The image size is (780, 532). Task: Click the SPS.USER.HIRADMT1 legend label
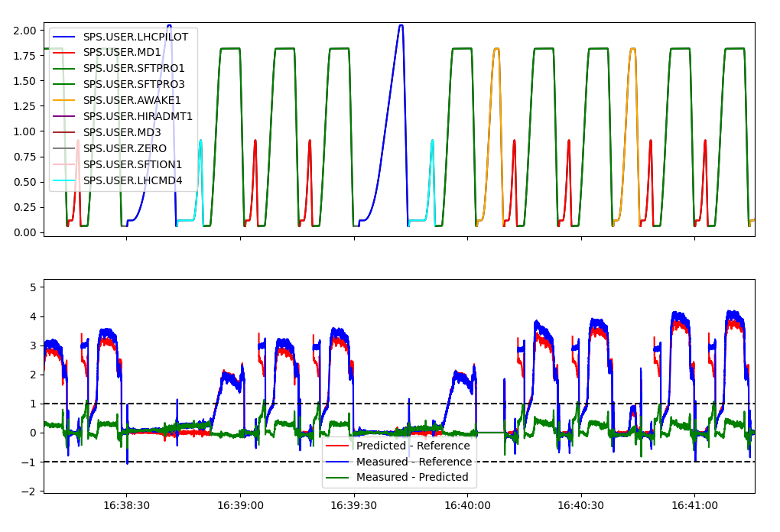[x=138, y=116]
